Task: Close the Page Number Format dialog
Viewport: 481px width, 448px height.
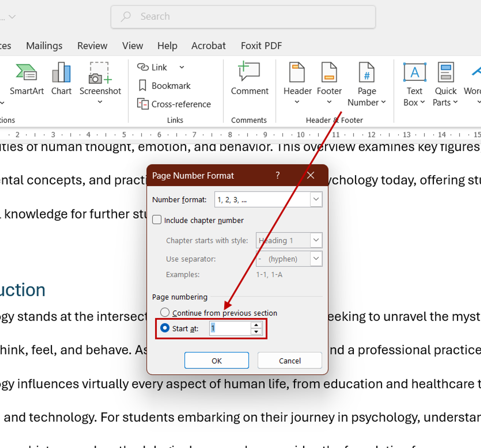Action: click(x=310, y=175)
